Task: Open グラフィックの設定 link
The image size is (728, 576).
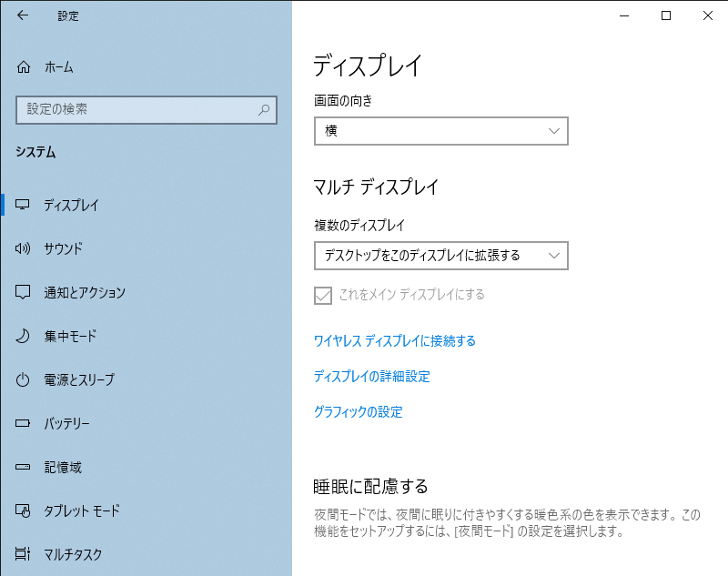Action: pyautogui.click(x=358, y=411)
